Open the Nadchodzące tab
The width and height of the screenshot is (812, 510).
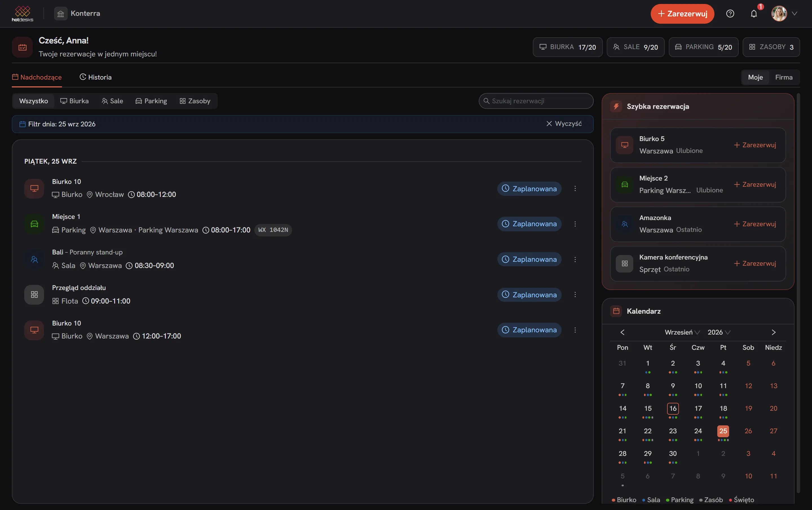[37, 77]
